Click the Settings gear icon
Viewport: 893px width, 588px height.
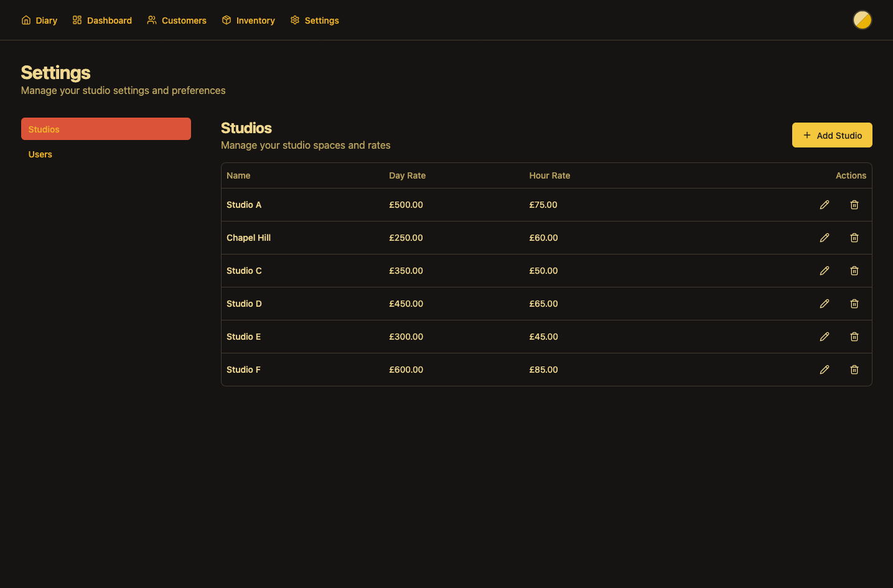pos(294,19)
